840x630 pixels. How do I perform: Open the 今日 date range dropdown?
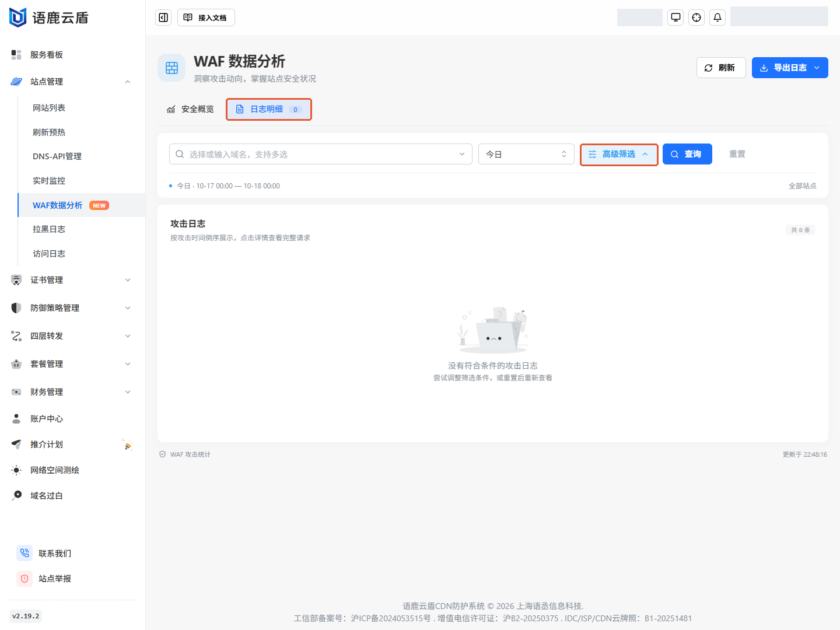pyautogui.click(x=526, y=154)
